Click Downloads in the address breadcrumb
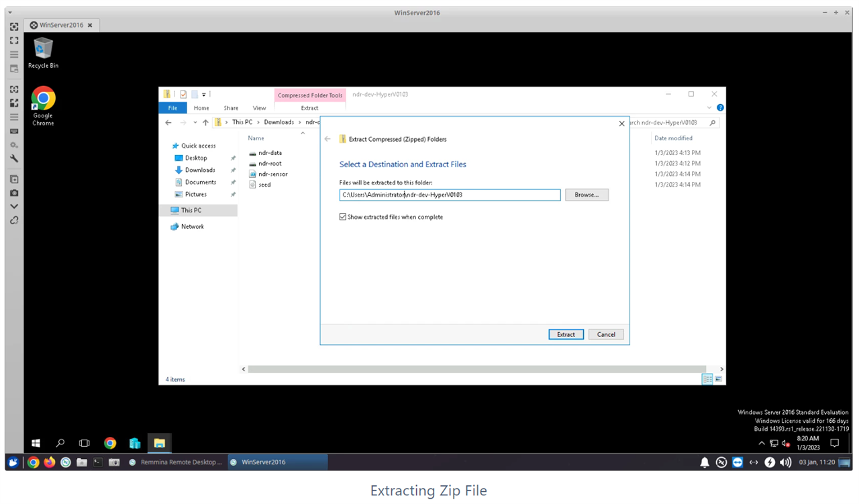 point(279,122)
